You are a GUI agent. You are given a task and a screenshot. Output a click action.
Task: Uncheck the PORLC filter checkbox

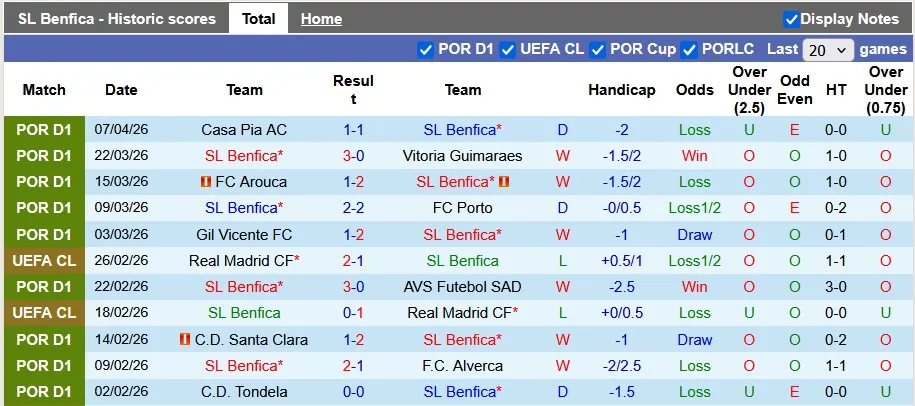pos(689,49)
